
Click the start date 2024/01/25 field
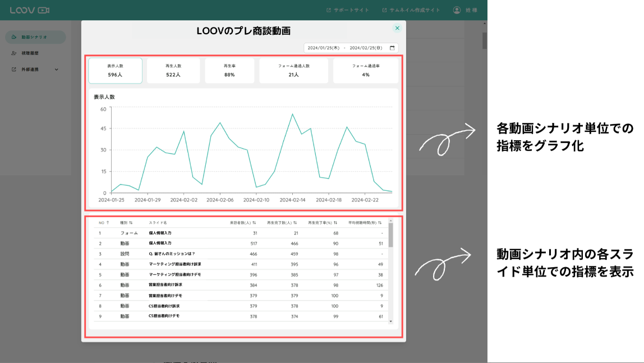[x=324, y=48]
